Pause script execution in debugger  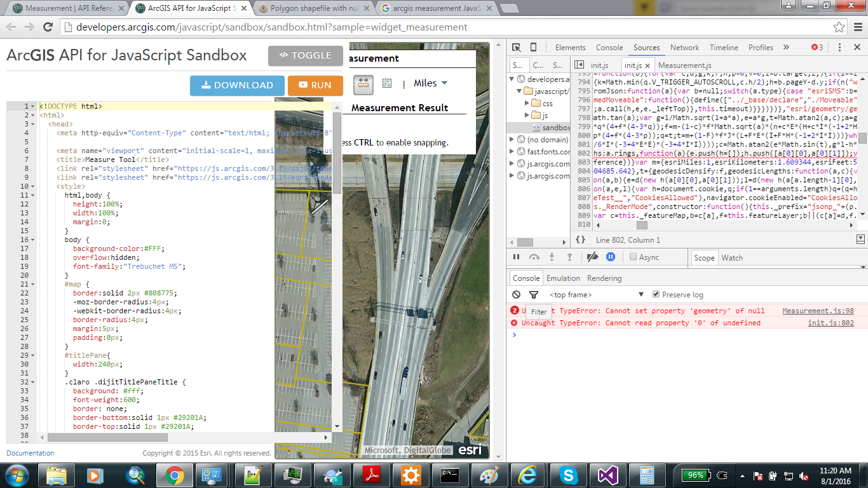click(516, 257)
